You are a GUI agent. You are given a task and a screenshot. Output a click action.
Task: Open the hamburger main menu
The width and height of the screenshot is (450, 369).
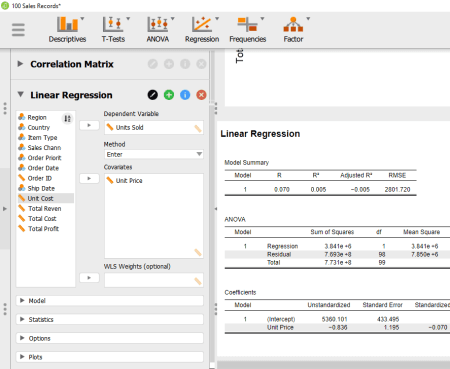pyautogui.click(x=18, y=30)
